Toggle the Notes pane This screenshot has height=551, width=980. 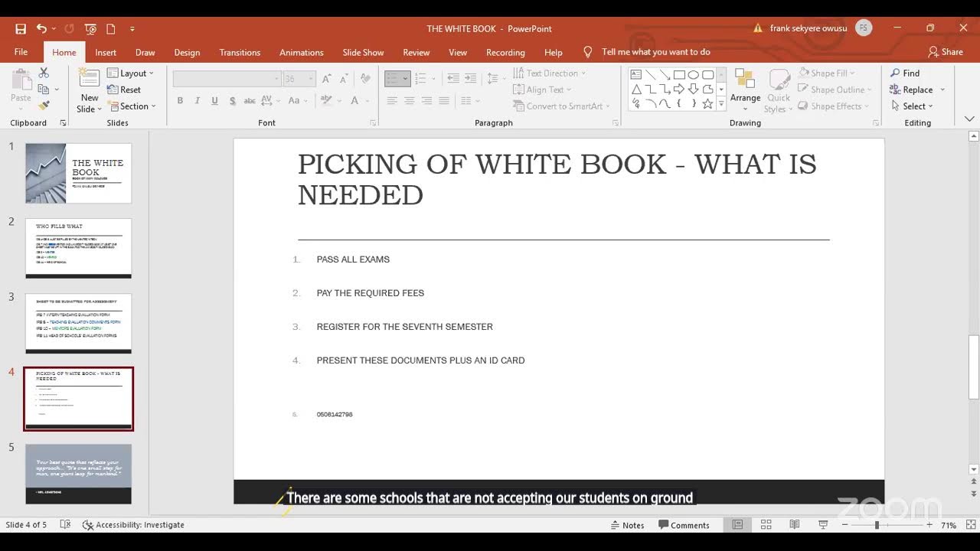(627, 525)
